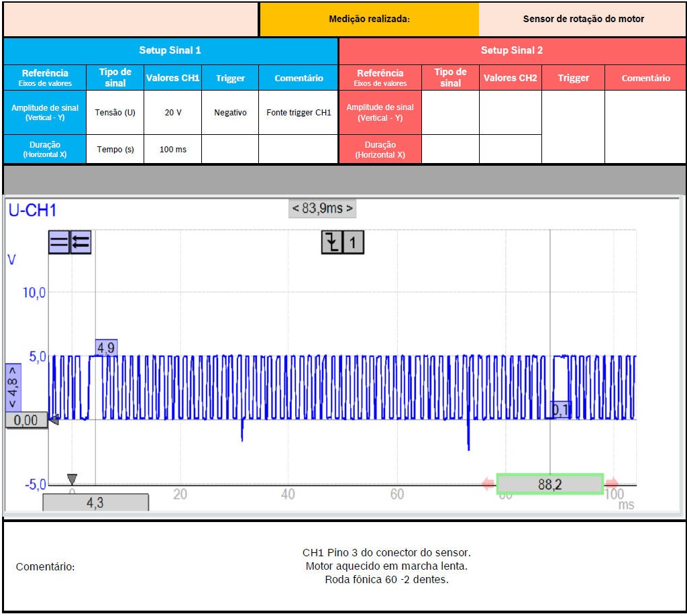Screen dimensions: 687x616
Task: Click the 20 V Valores CH1 cell
Action: click(x=173, y=113)
